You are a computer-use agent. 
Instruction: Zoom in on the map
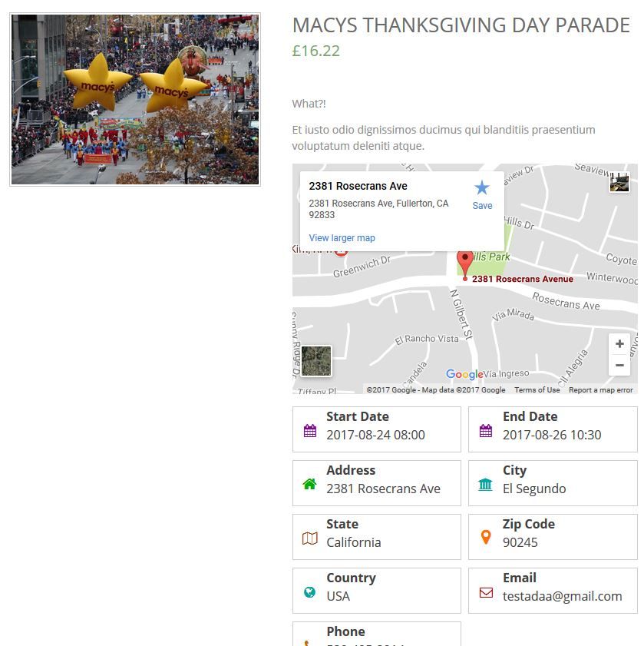(619, 344)
